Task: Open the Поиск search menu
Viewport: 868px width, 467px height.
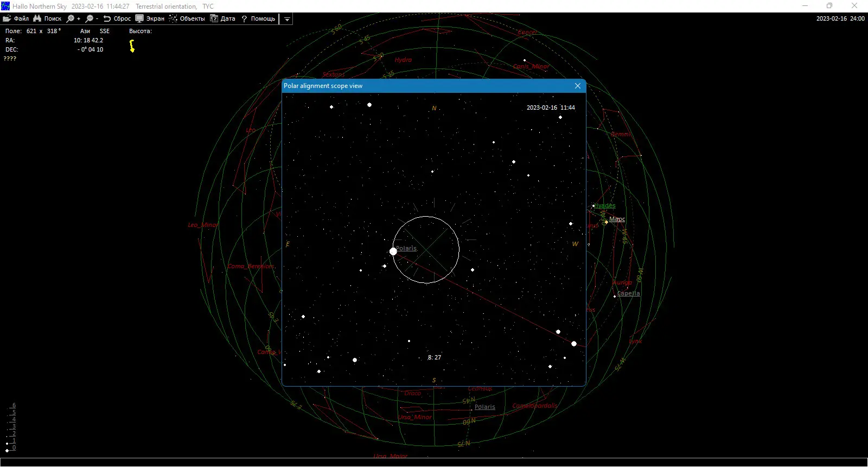Action: pyautogui.click(x=47, y=18)
